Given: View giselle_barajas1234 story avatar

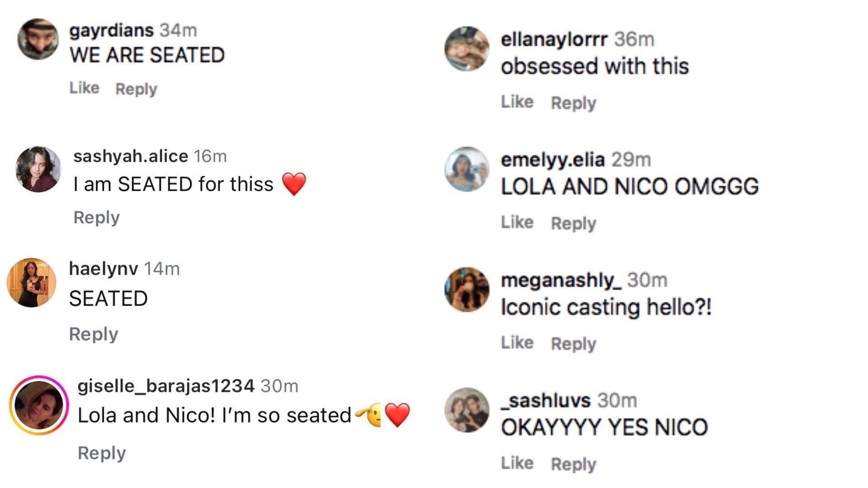Looking at the screenshot, I should 39,405.
